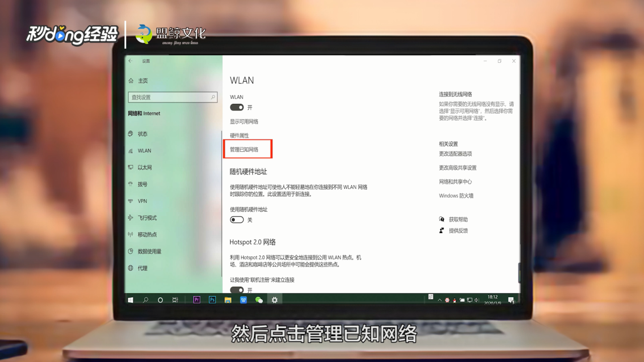This screenshot has height=362, width=644.
Task: Click the Windows Start button
Action: point(131,300)
